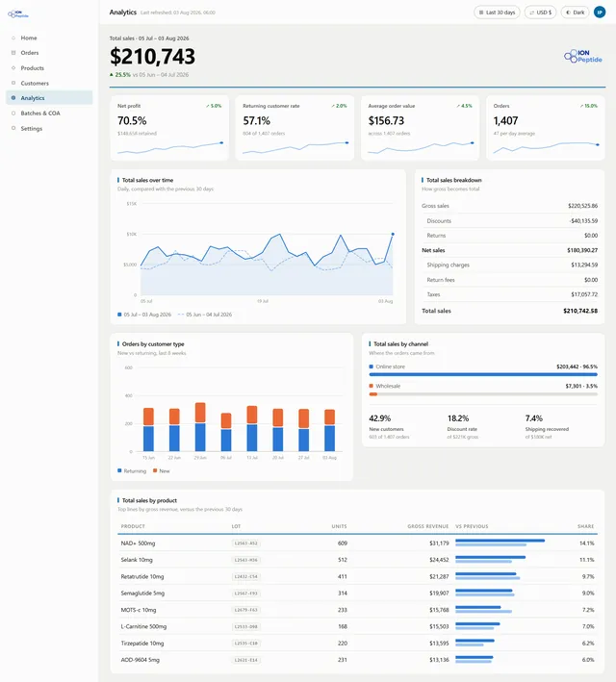Click the Taxes $17,057.72 value

(584, 294)
